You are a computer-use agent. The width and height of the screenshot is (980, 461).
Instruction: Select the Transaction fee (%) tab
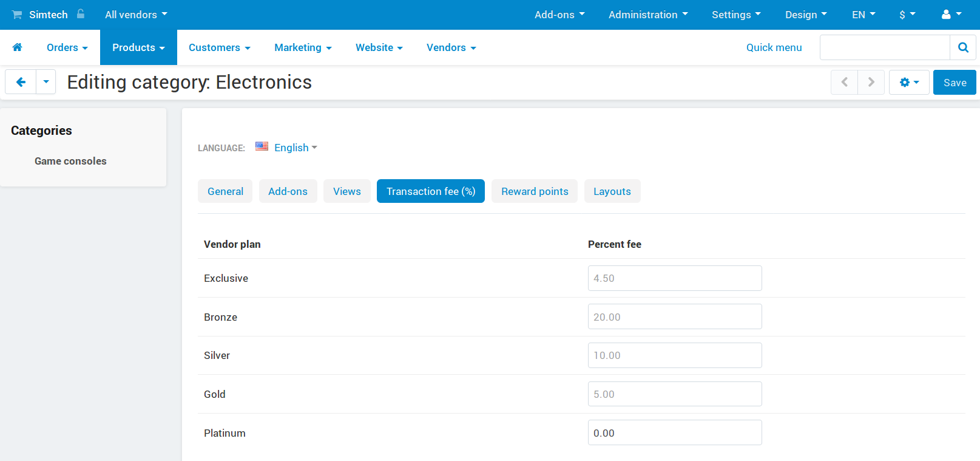pos(431,191)
